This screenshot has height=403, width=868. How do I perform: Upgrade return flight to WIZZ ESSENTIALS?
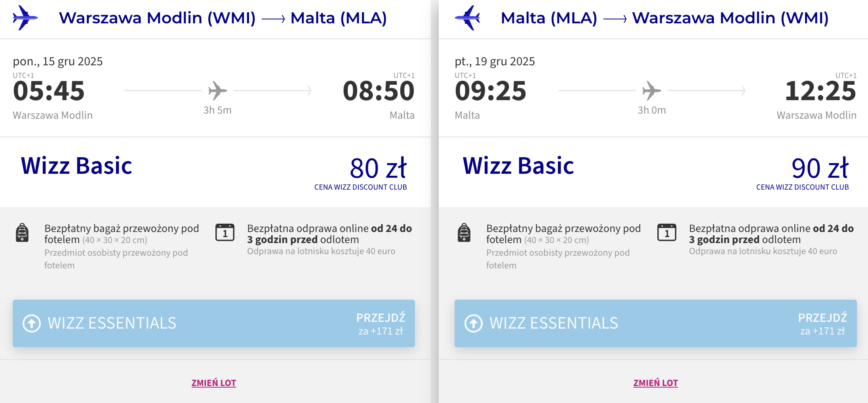point(656,323)
